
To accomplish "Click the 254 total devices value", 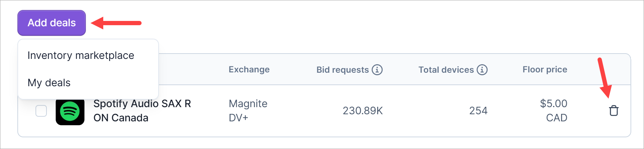I will [478, 111].
